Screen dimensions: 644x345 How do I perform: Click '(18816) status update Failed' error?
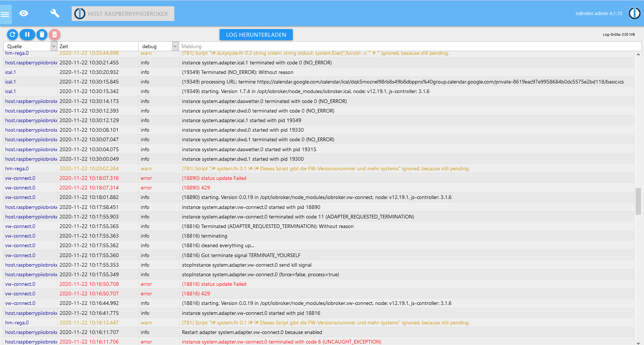[x=214, y=284]
